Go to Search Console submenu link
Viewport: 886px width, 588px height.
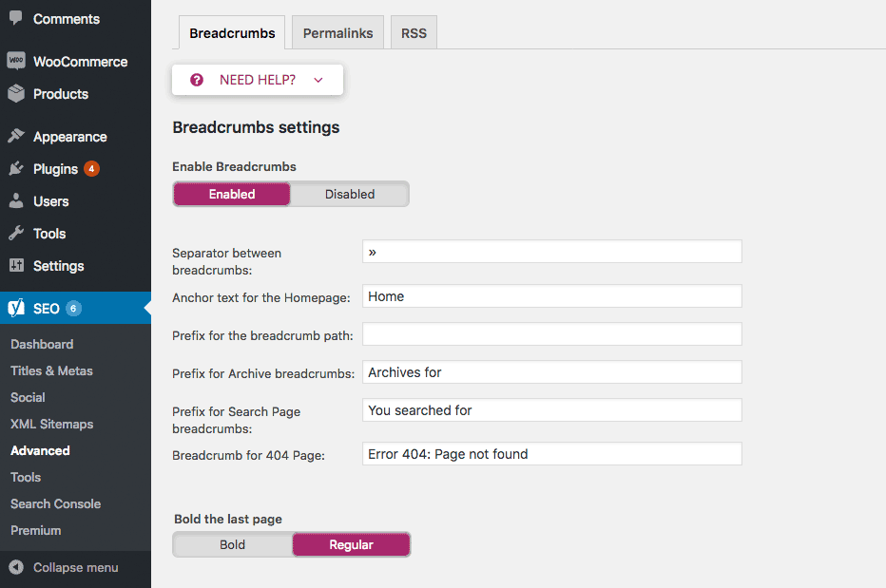(55, 503)
